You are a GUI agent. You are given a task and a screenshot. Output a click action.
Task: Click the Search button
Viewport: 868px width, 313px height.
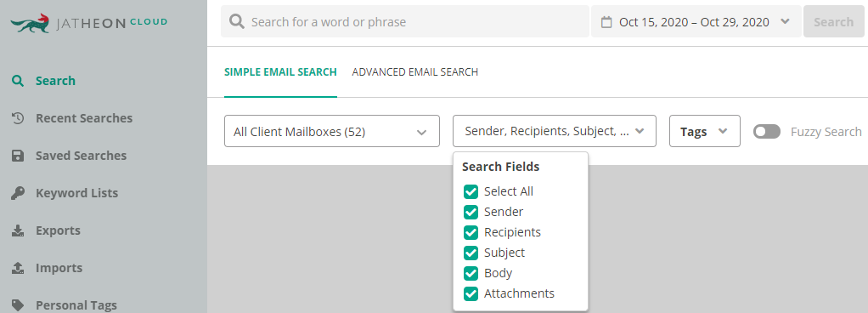pos(833,21)
